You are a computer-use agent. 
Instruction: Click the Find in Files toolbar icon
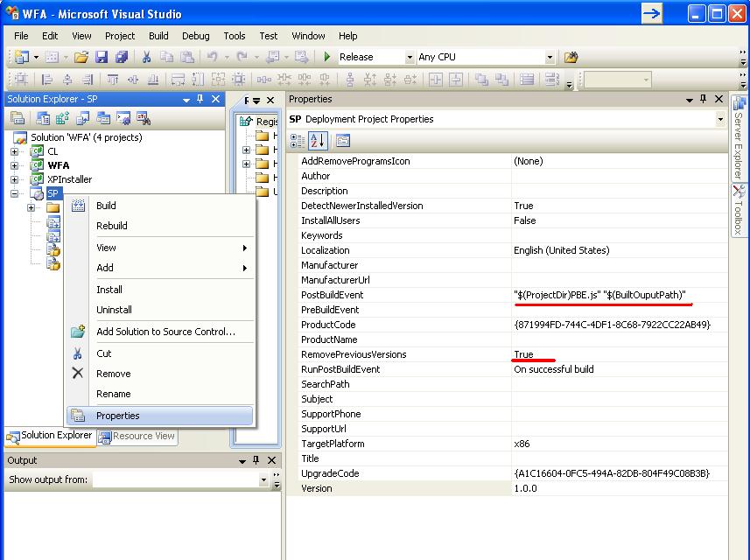[571, 57]
